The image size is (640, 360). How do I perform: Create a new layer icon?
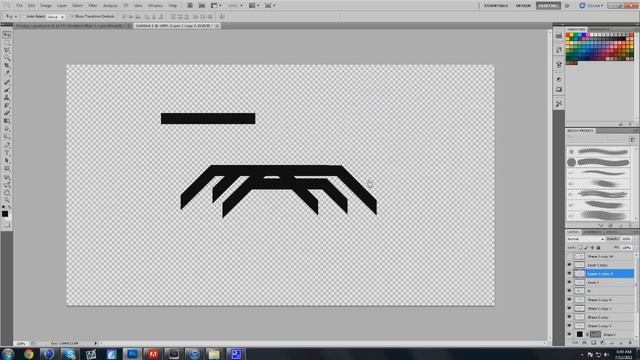pos(621,343)
